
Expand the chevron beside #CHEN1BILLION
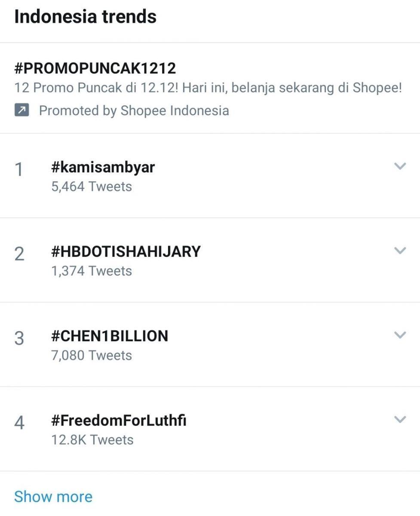pyautogui.click(x=400, y=335)
